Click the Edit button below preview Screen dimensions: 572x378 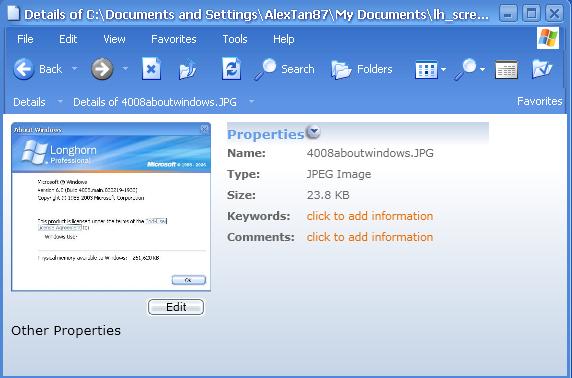point(176,307)
